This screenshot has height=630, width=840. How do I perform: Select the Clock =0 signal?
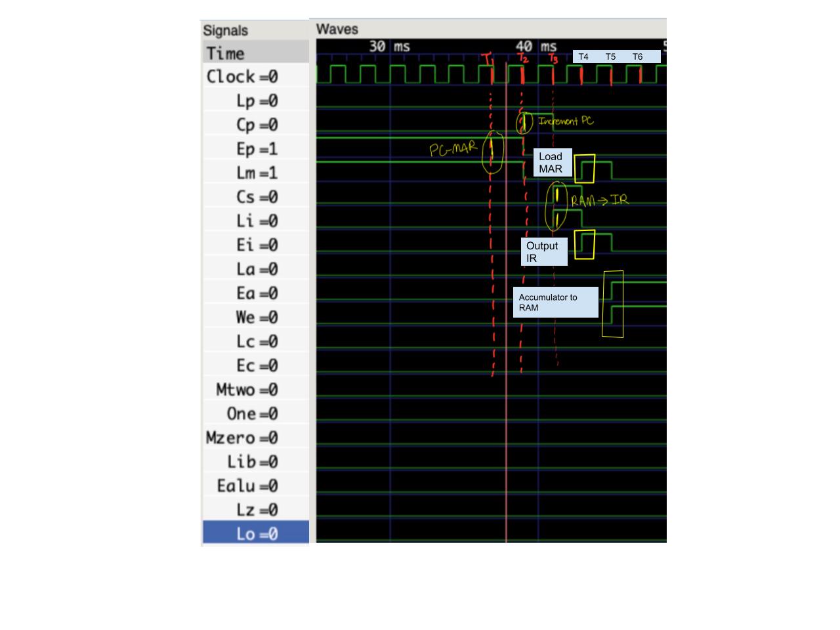(x=256, y=77)
